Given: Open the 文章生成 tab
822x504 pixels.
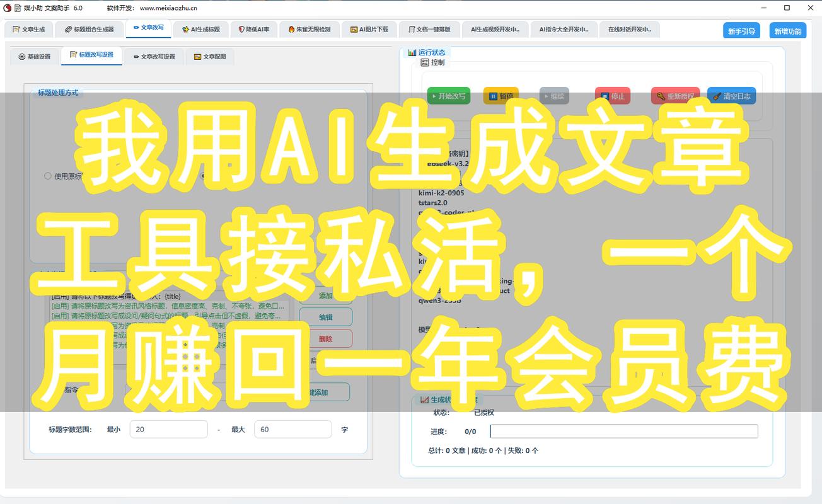Looking at the screenshot, I should click(x=28, y=29).
